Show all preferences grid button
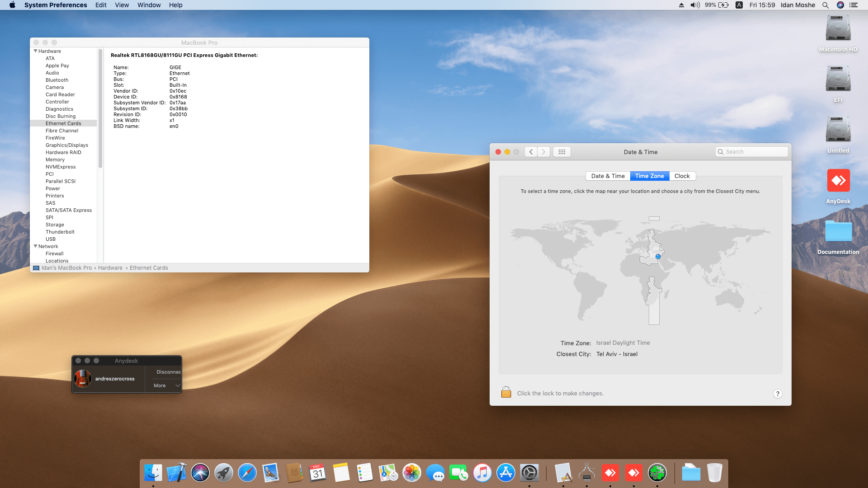Screen dimensions: 868x488 (561, 152)
